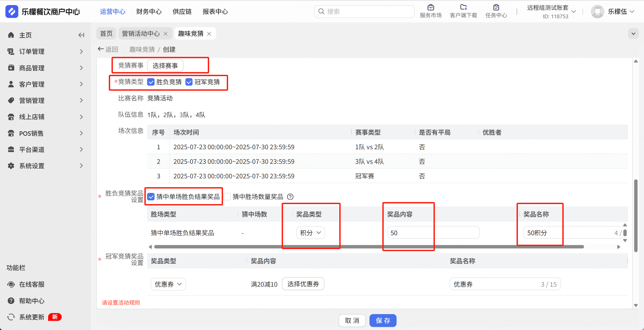Switch to 供应链 top menu

pos(182,12)
